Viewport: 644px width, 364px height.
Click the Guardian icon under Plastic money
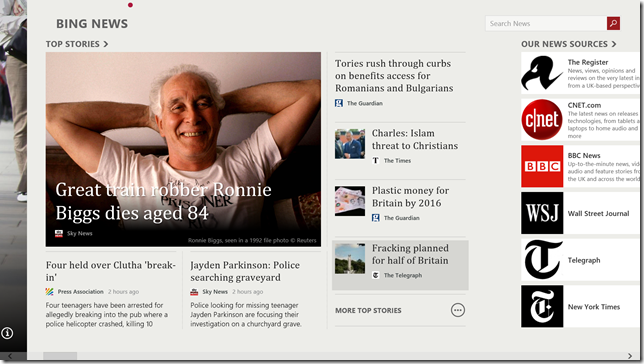click(375, 218)
